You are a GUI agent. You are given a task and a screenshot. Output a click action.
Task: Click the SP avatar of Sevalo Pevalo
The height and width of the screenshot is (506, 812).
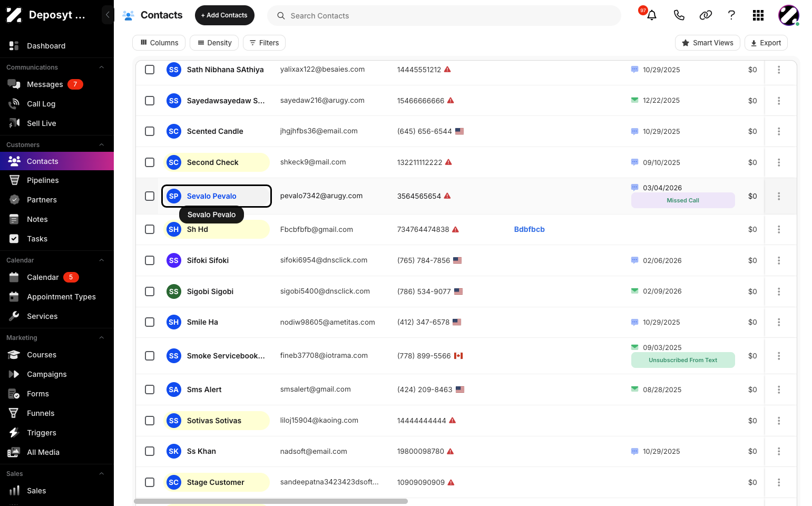[x=174, y=196]
